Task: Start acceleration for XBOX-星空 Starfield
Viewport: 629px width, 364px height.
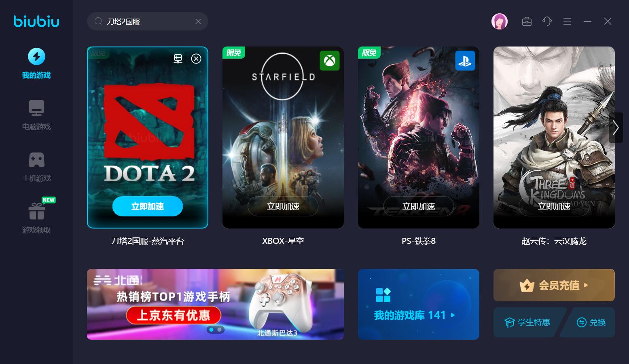Action: pos(283,206)
